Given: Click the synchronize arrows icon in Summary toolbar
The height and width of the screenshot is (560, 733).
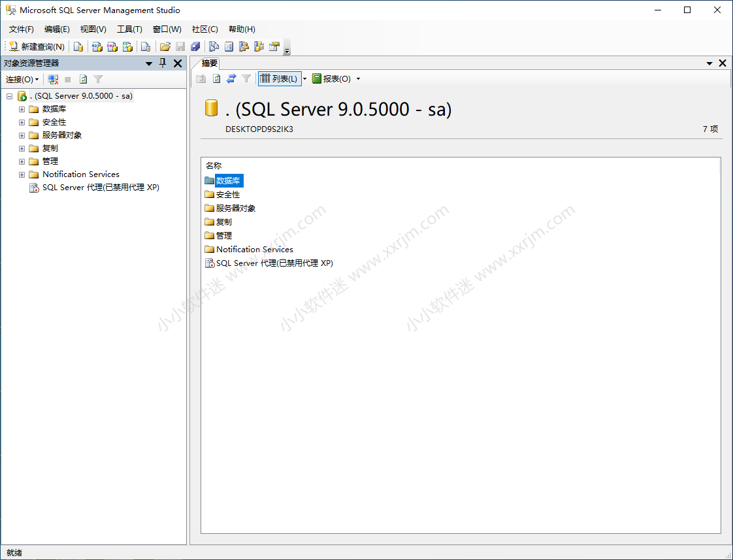Looking at the screenshot, I should point(231,78).
